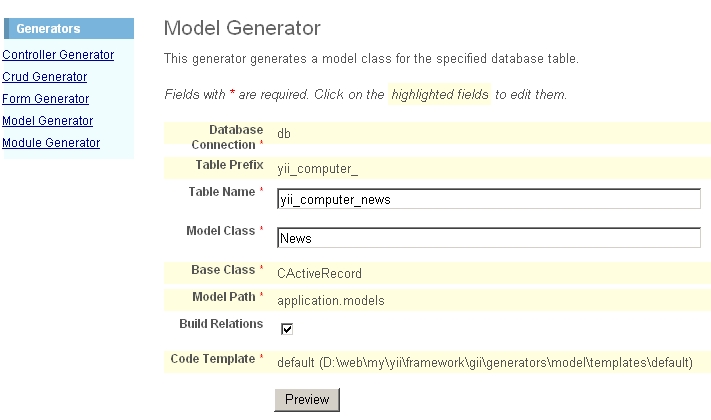Screen dimensions: 711x420
Task: Change the Code Template default selection
Action: pos(484,362)
